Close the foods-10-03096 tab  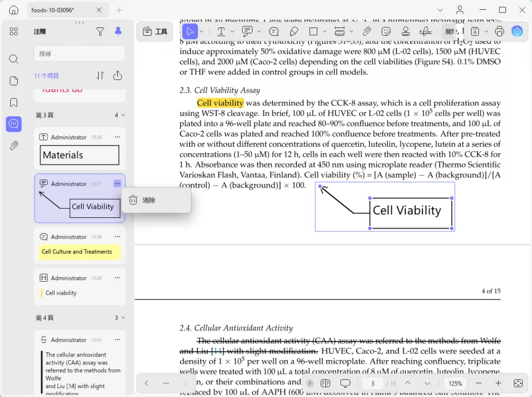coord(99,10)
